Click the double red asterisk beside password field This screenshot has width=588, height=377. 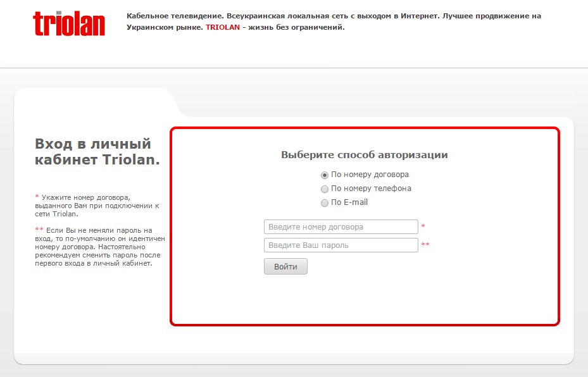(x=425, y=244)
